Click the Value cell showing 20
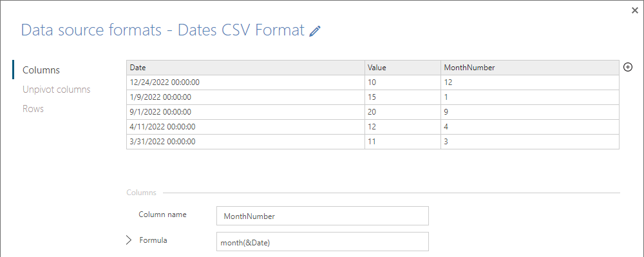The height and width of the screenshot is (257, 644). 402,112
